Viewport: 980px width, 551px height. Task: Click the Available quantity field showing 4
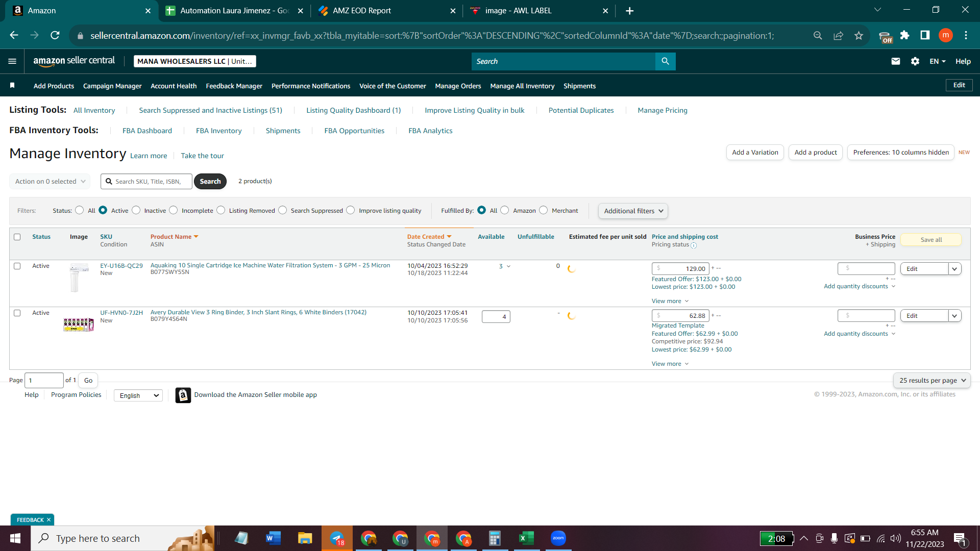point(496,317)
